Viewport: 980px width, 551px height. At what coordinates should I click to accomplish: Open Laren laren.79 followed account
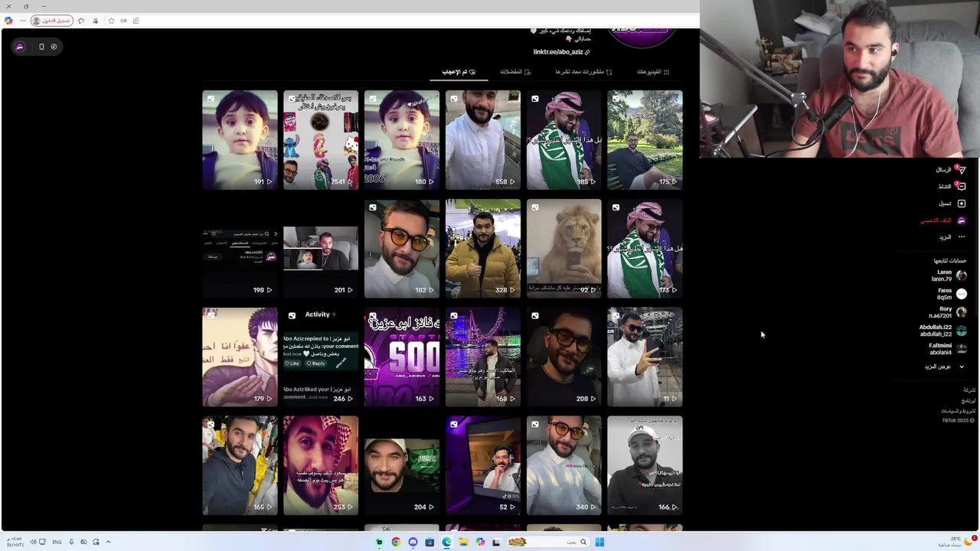pyautogui.click(x=949, y=275)
